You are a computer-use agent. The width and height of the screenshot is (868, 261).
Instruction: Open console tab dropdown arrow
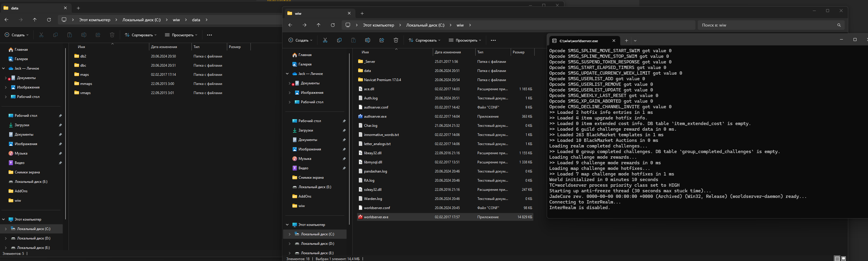pos(635,41)
